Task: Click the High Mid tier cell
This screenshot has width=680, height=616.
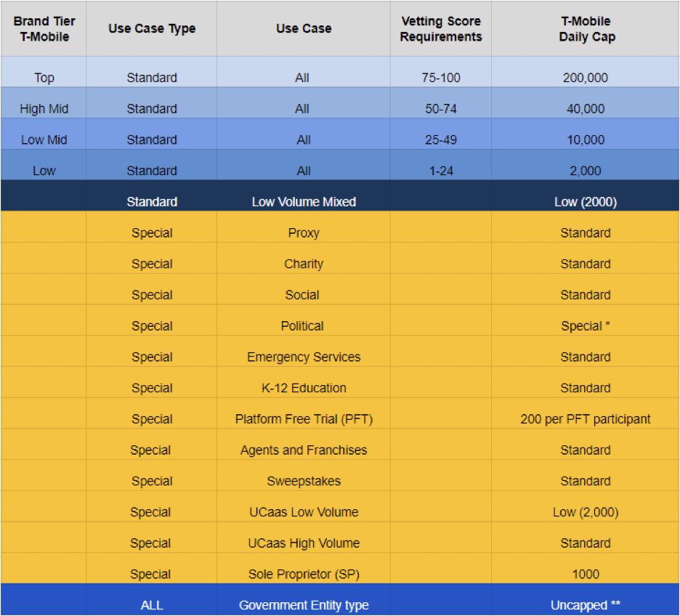Action: tap(44, 109)
